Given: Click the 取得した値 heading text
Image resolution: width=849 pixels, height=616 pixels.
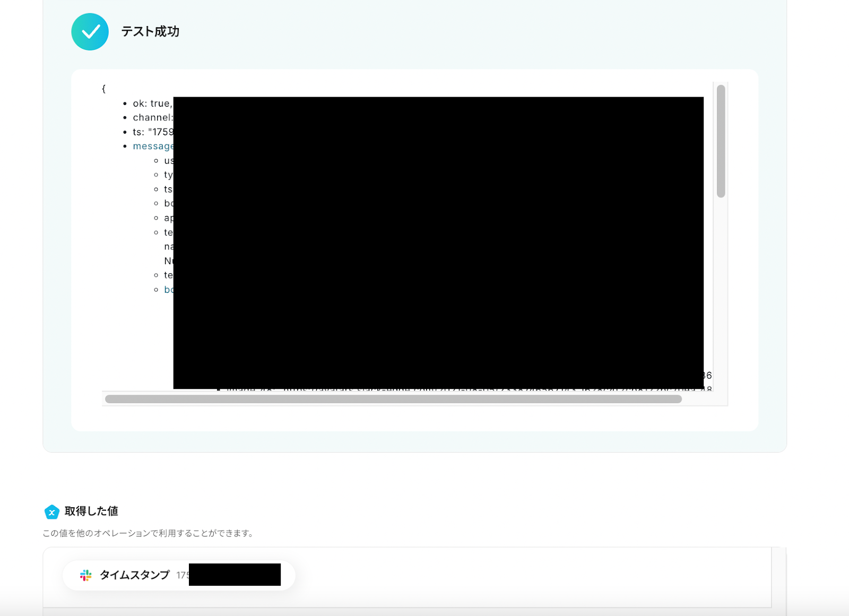Looking at the screenshot, I should coord(91,511).
